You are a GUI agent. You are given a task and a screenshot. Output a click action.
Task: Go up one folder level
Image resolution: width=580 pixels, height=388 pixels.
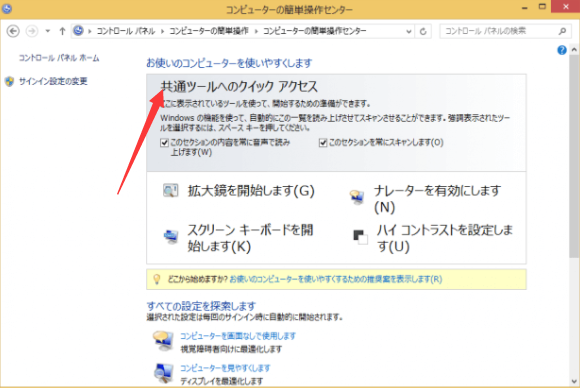pos(62,31)
